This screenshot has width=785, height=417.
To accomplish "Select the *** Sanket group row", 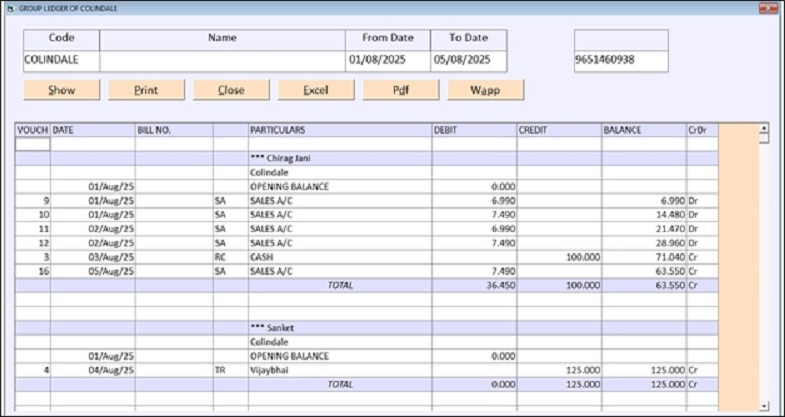I will (366, 328).
